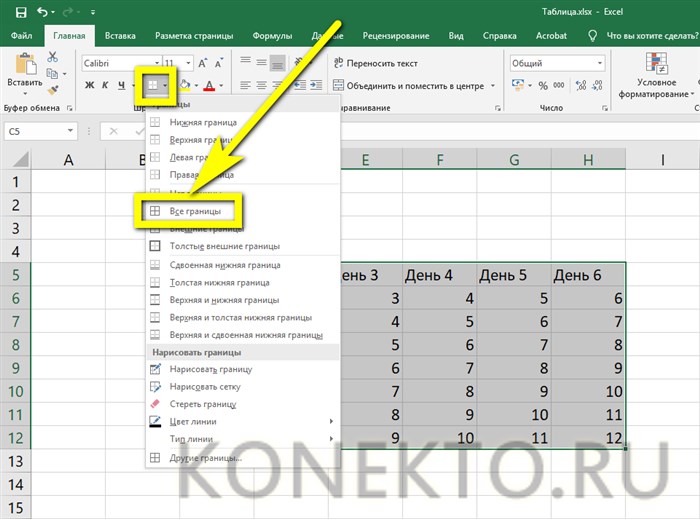This screenshot has height=519, width=700.
Task: Switch to the Формулы tab
Action: (272, 36)
